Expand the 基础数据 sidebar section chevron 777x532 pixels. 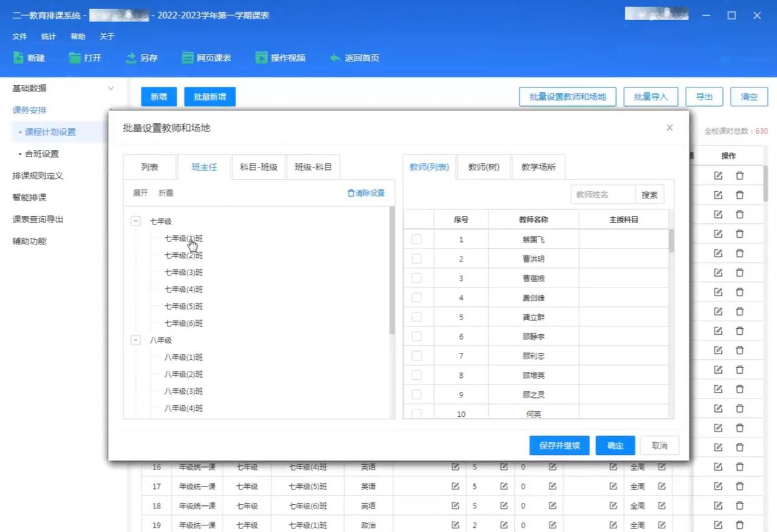110,89
